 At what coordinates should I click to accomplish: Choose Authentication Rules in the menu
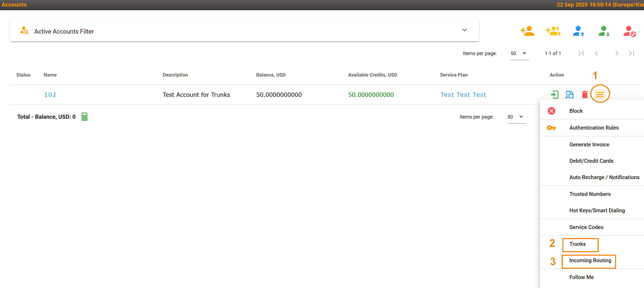[594, 128]
